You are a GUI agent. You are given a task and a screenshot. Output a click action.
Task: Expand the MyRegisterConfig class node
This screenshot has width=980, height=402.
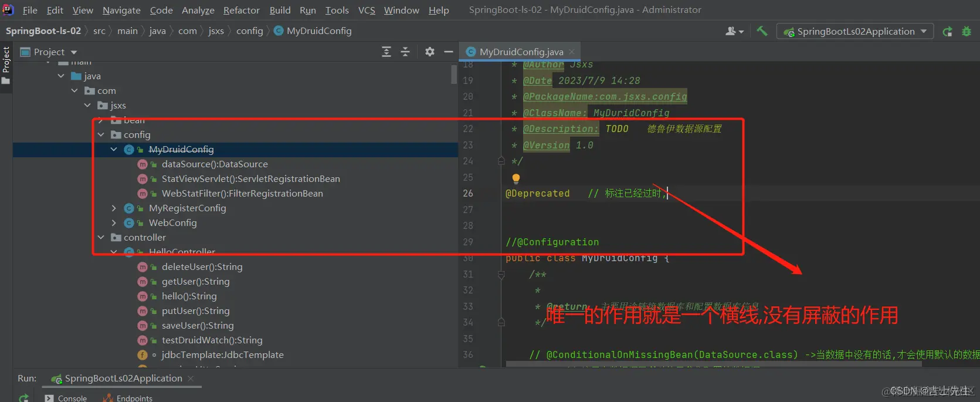[x=114, y=208]
